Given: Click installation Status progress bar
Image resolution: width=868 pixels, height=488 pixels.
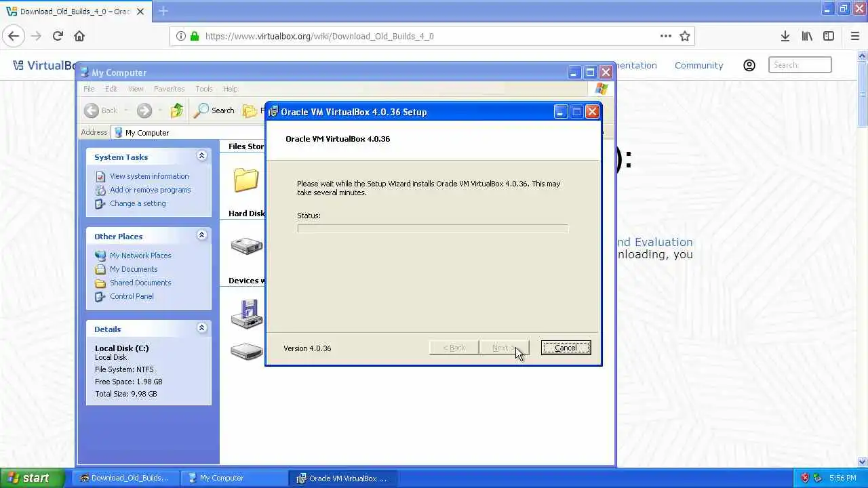Looking at the screenshot, I should [x=433, y=228].
